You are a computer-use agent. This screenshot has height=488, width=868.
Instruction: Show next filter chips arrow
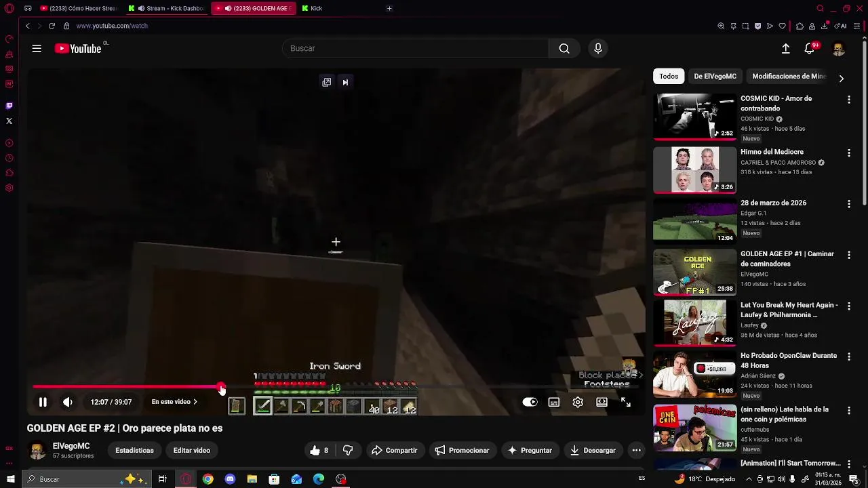(x=841, y=78)
